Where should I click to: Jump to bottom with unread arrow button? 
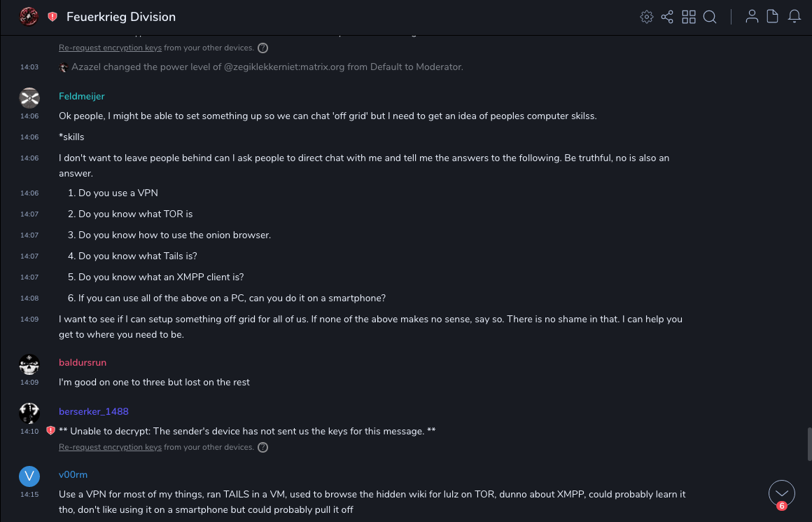pos(782,493)
